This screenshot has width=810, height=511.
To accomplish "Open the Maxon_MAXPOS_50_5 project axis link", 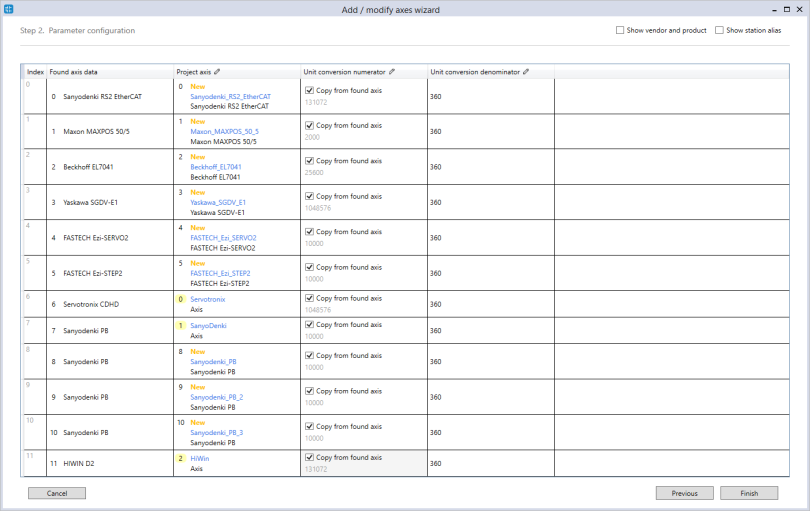I will pos(224,132).
